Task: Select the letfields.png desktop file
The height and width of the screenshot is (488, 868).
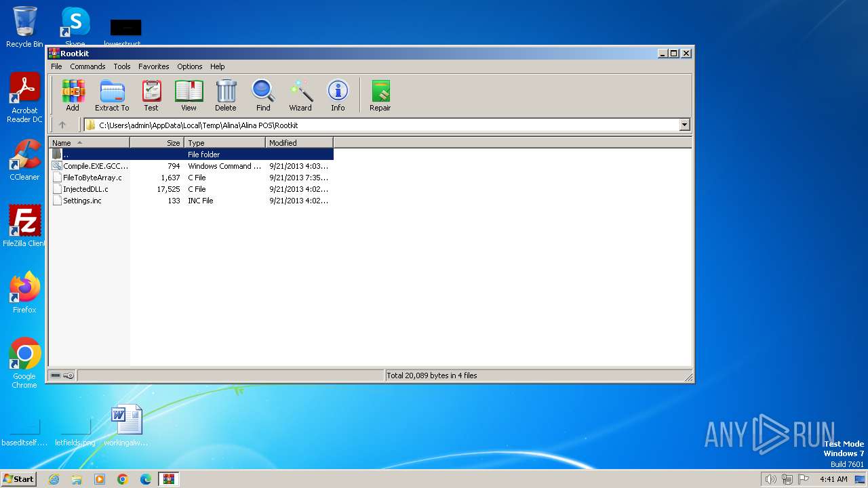Action: point(75,431)
